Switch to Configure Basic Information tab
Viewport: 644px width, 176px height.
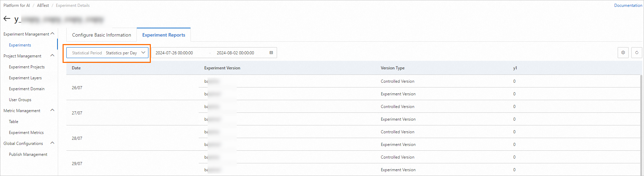click(x=102, y=35)
